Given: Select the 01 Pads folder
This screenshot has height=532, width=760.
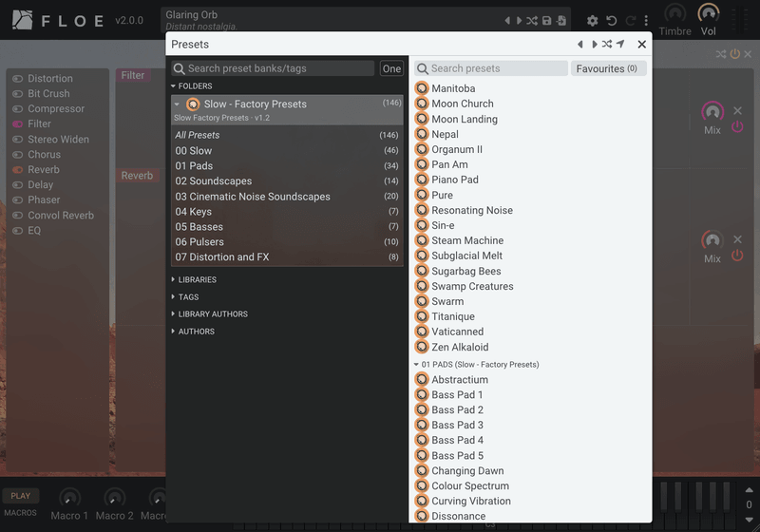Looking at the screenshot, I should tap(287, 165).
